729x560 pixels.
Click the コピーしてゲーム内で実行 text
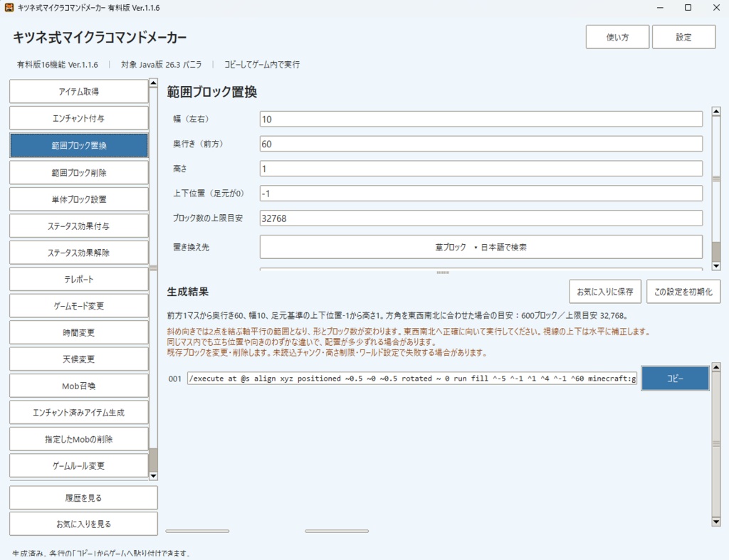pos(262,65)
